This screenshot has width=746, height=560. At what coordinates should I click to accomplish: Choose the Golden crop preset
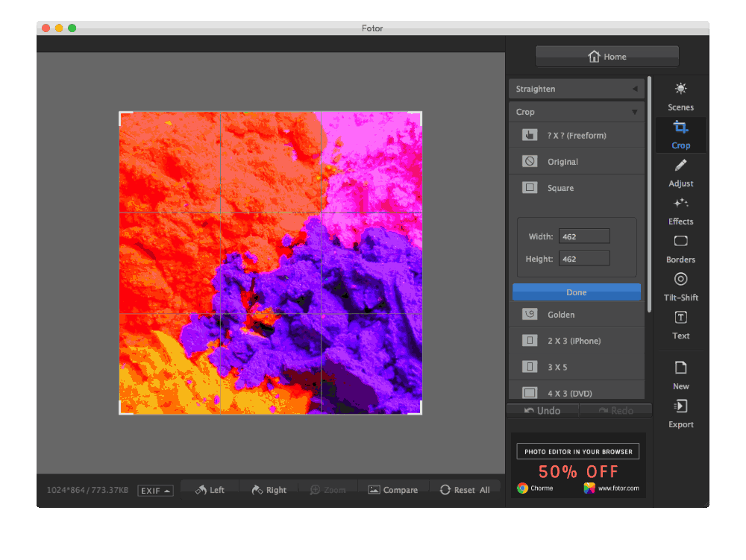tap(576, 315)
